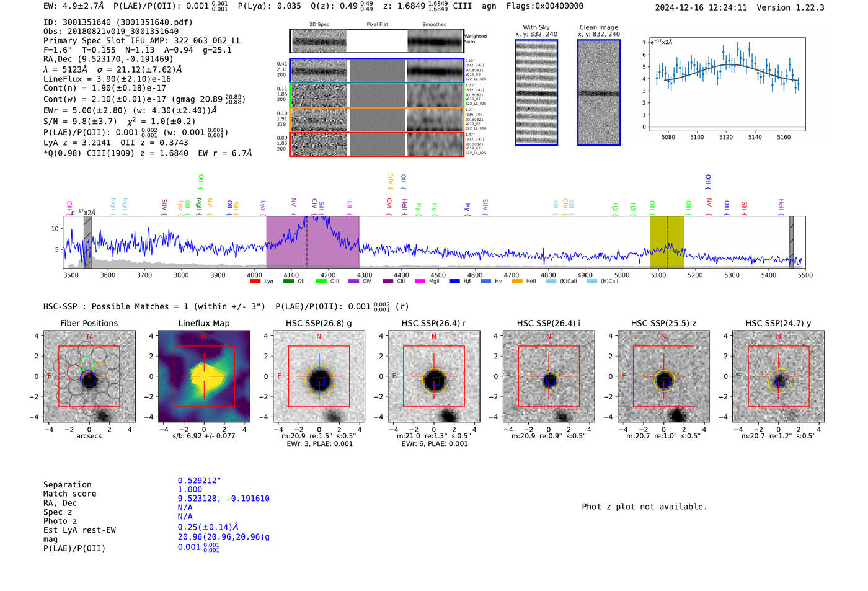Click the red-bordered 2D spectrum fiber row
Viewport: 868px width, 591px height.
377,144
